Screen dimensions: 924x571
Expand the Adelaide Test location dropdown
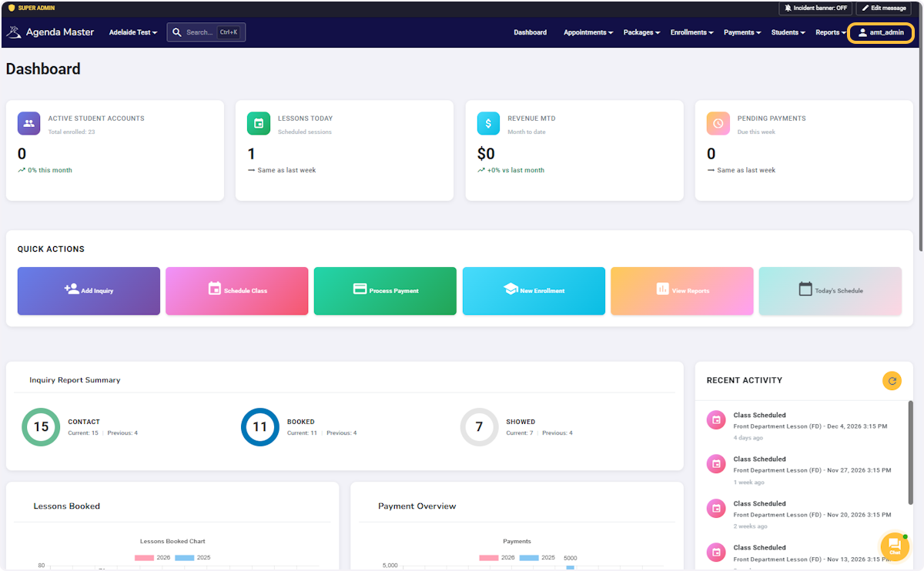pos(133,32)
